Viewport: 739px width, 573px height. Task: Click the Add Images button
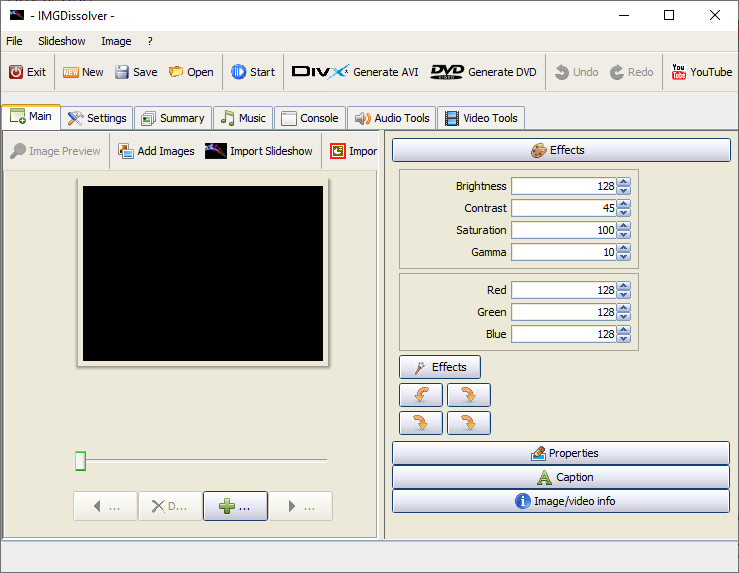(156, 151)
